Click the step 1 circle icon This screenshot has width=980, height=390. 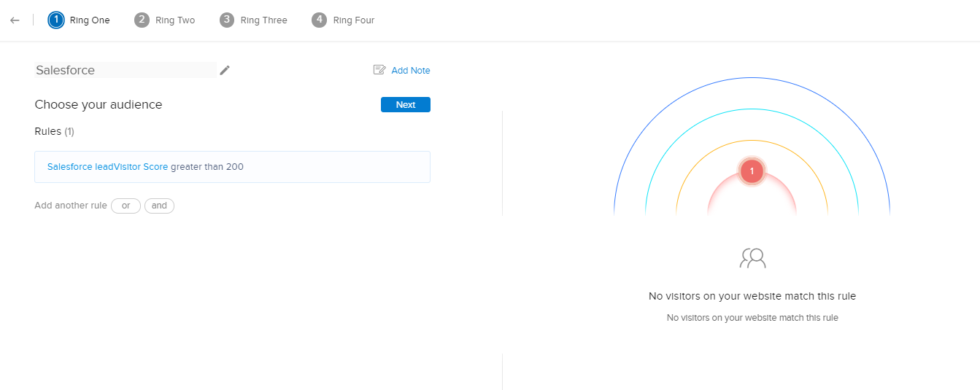[x=56, y=20]
